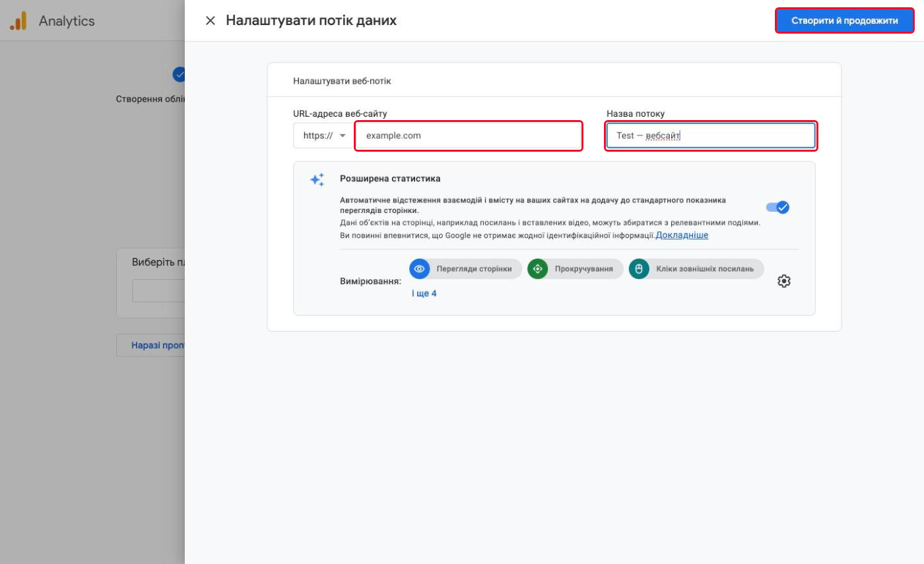Close the data stream setup panel
This screenshot has width=924, height=564.
click(x=210, y=20)
